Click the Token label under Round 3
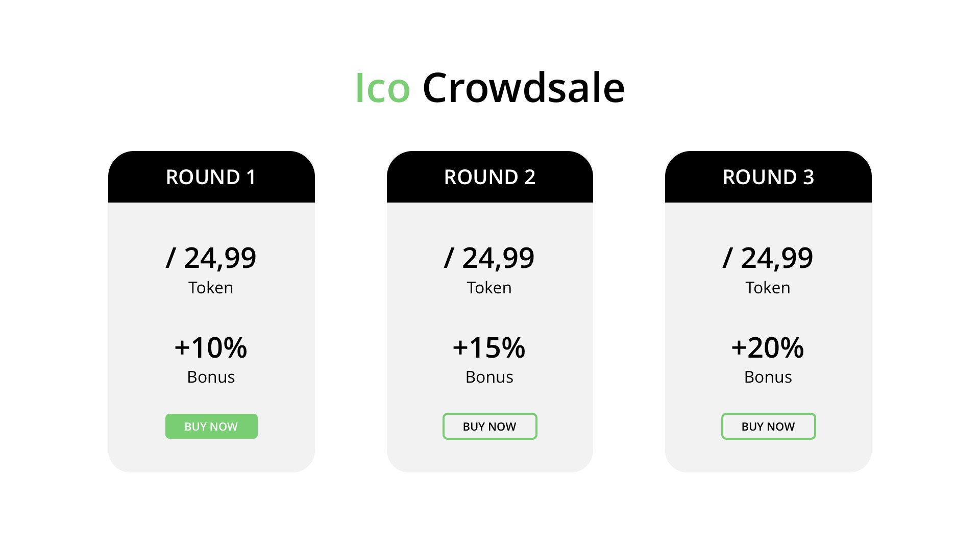This screenshot has height=551, width=980. click(768, 288)
